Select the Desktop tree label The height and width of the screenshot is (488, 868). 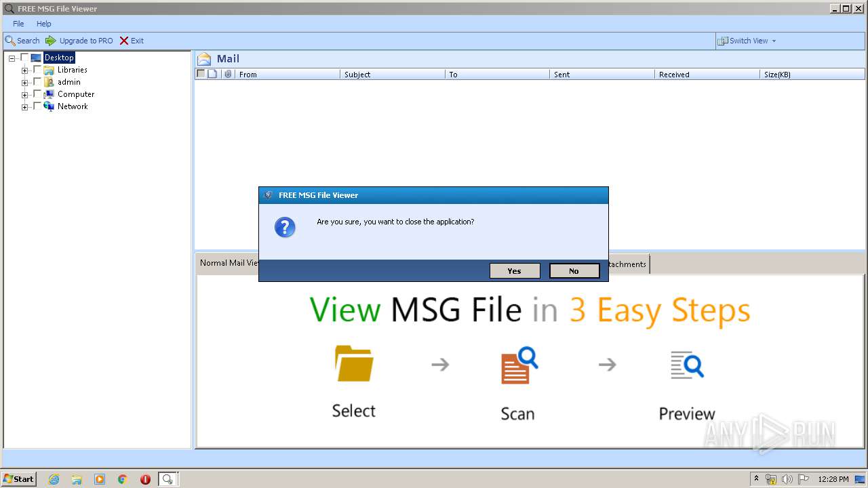coord(59,58)
